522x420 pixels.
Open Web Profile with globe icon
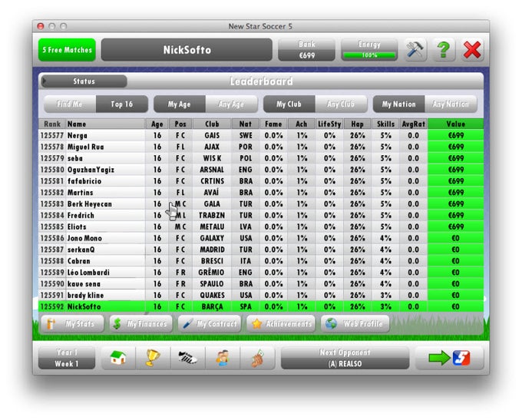(x=355, y=324)
